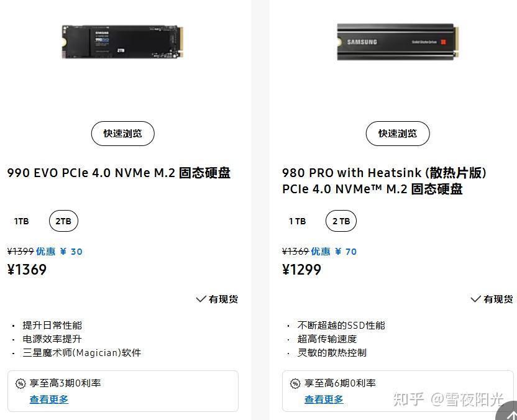
Task: Choose 2 TB option for 980 PRO
Action: coord(341,221)
